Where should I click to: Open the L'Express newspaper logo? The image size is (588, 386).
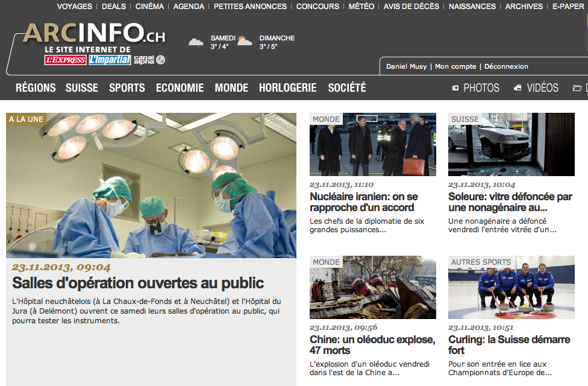(x=65, y=60)
